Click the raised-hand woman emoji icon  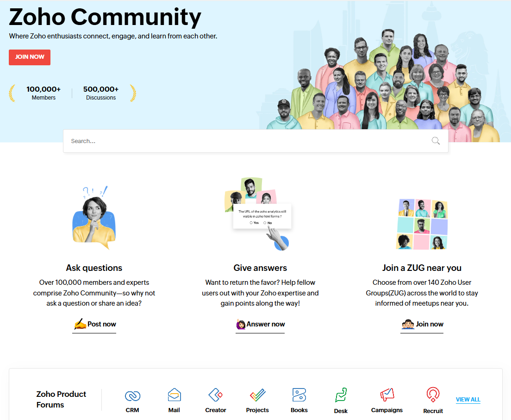[241, 324]
